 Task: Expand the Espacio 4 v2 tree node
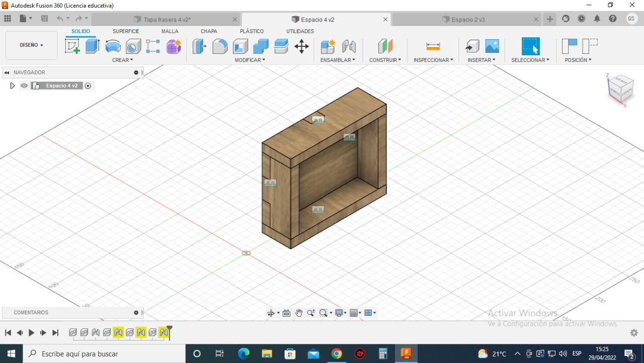coord(13,85)
